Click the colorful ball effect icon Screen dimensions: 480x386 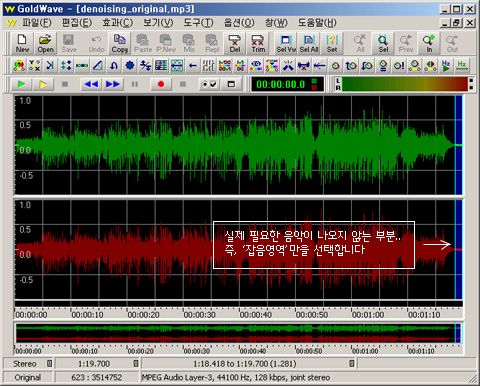pos(19,66)
